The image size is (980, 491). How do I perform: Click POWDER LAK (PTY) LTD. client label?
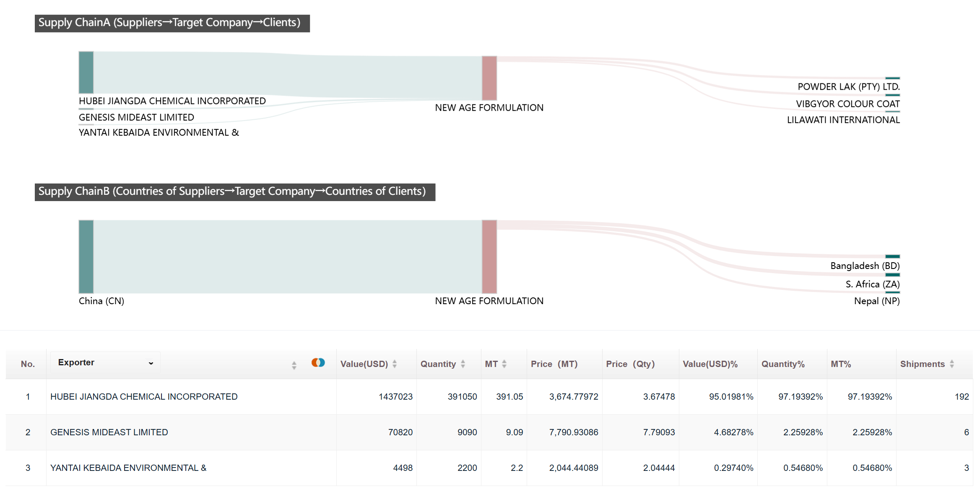coord(849,87)
